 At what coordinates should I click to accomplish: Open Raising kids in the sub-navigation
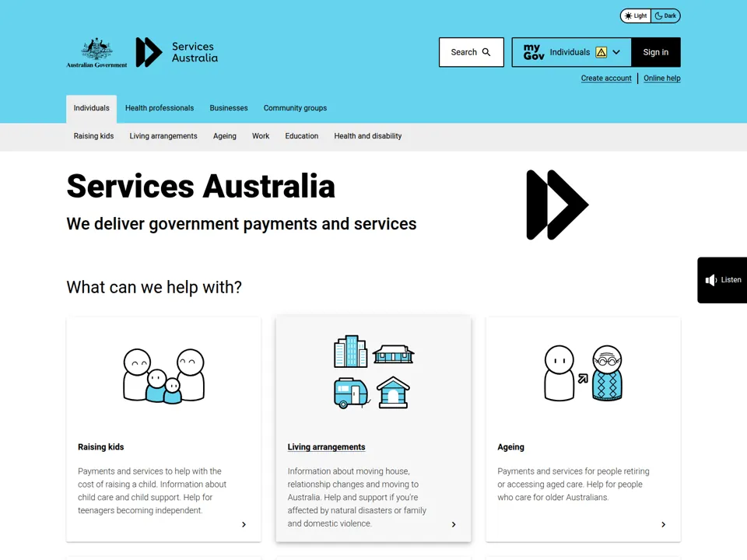pyautogui.click(x=94, y=136)
